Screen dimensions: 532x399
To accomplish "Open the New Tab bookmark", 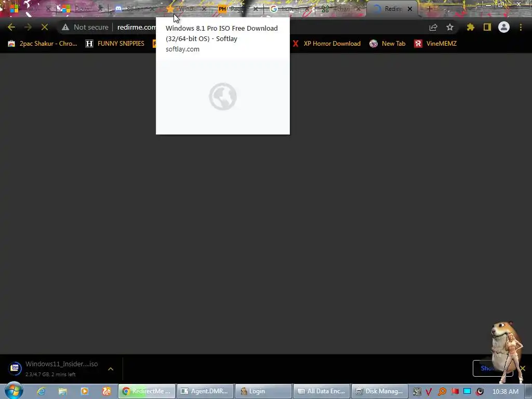I will tap(388, 44).
